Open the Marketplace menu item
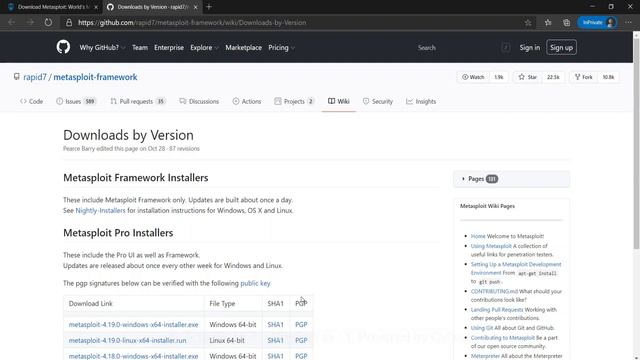Viewport: 640px width, 360px height. tap(244, 47)
